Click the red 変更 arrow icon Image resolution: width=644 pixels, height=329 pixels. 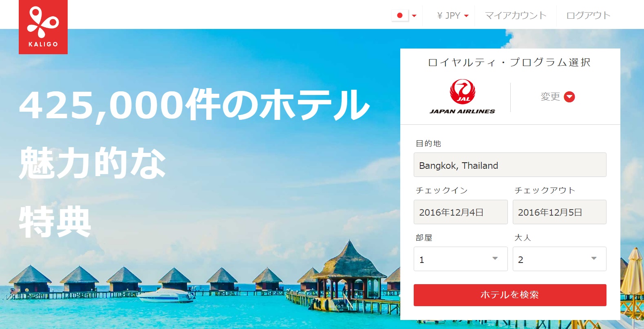[569, 97]
